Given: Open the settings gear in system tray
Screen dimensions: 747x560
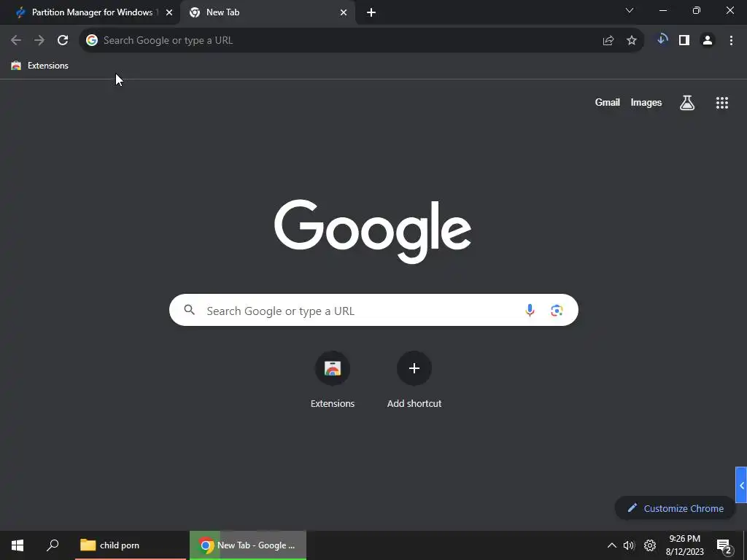Looking at the screenshot, I should coord(650,545).
